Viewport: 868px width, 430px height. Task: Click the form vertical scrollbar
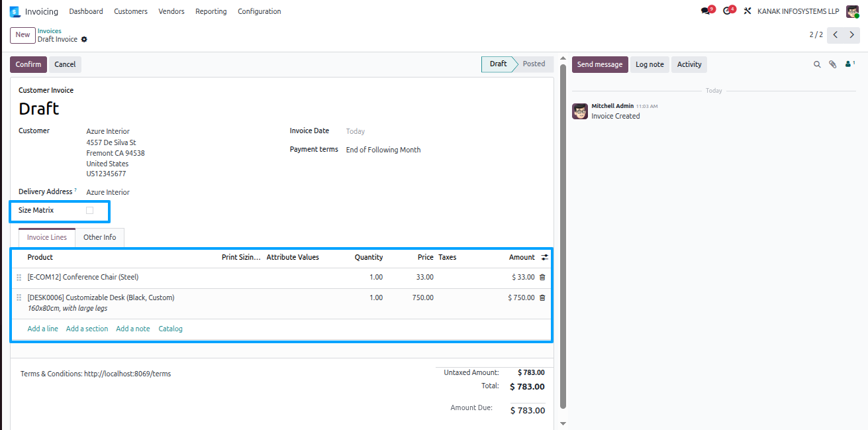563,235
